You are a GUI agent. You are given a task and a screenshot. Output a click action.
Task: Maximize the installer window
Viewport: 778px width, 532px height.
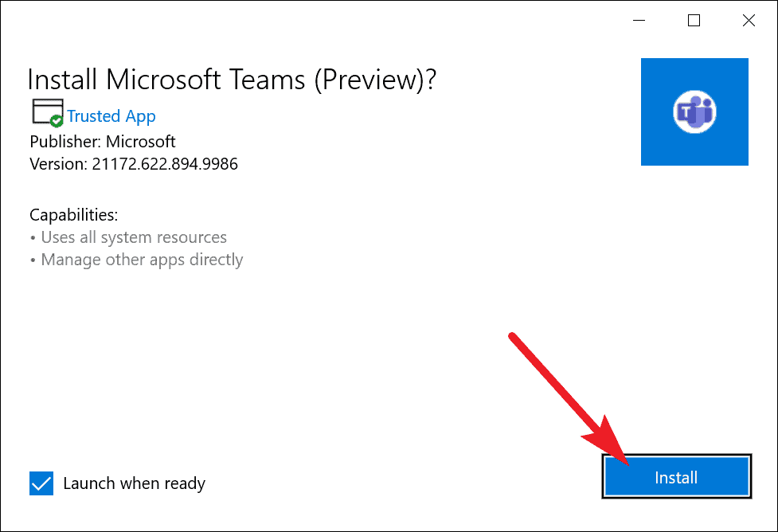694,21
